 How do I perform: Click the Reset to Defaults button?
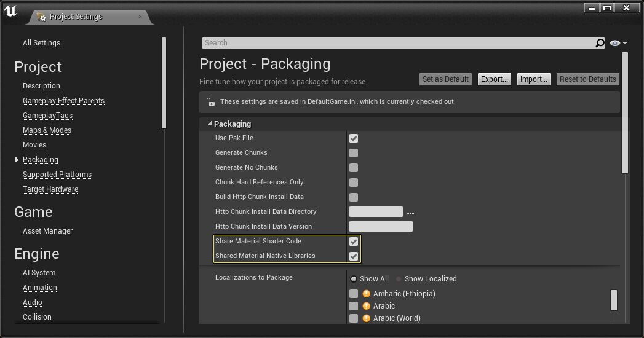(587, 79)
